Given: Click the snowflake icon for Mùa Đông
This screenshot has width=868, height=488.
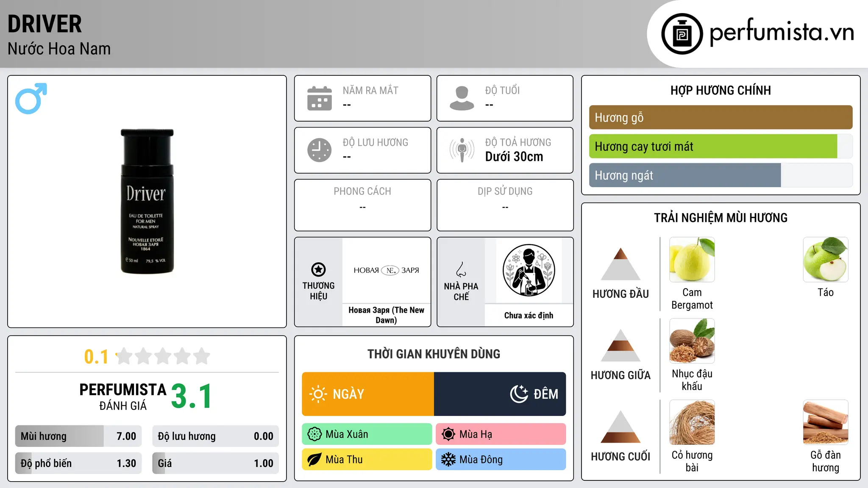Looking at the screenshot, I should [x=448, y=460].
